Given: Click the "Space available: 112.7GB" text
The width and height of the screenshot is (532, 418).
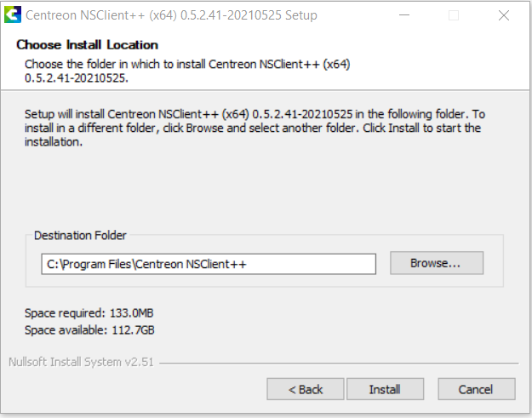Looking at the screenshot, I should click(x=89, y=330).
